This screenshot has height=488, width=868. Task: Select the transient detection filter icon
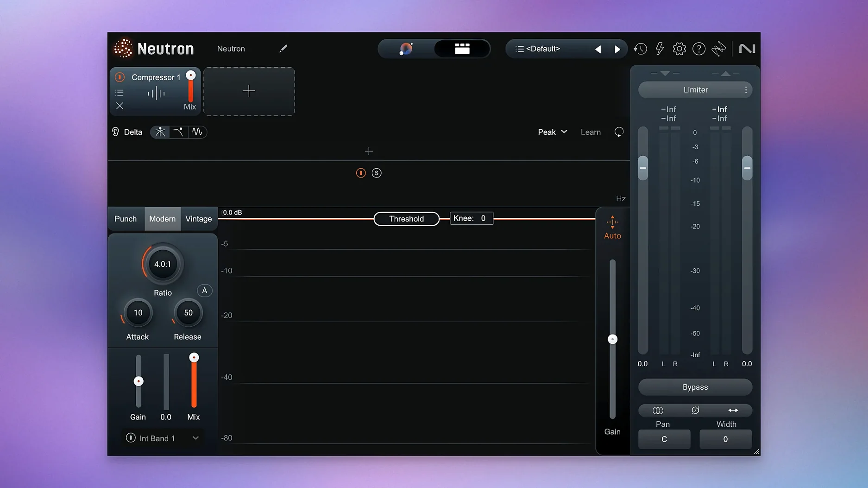pyautogui.click(x=160, y=132)
